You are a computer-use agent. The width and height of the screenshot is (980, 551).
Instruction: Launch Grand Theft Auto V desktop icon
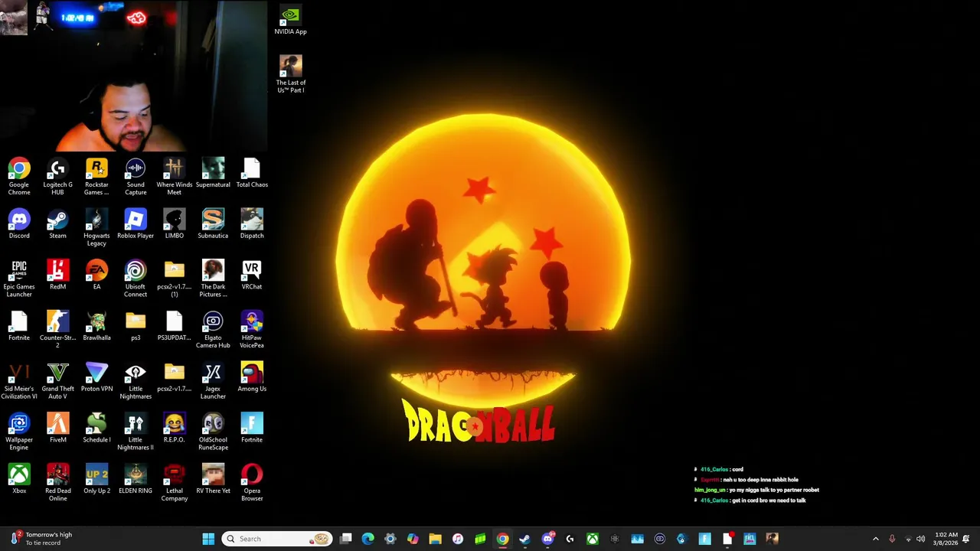57,381
